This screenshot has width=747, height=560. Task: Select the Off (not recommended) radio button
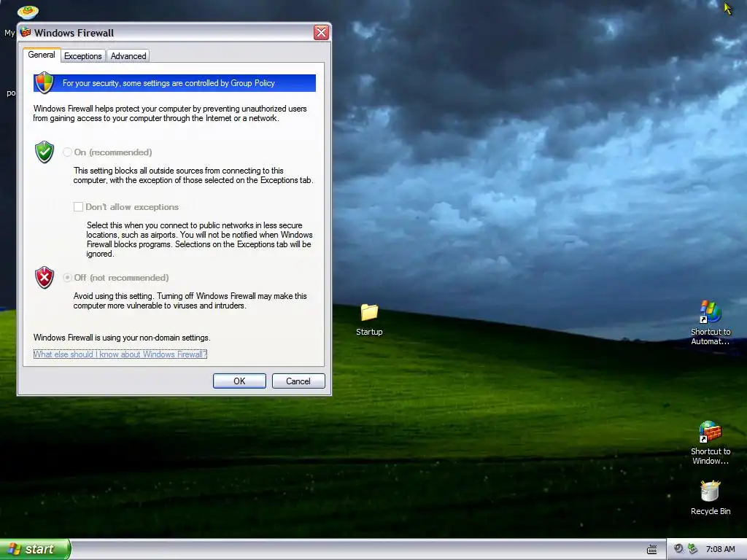tap(67, 278)
